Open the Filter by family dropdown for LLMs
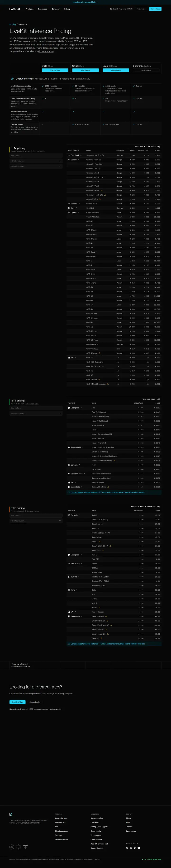Viewport: 171px width, 868px height. coord(36,161)
